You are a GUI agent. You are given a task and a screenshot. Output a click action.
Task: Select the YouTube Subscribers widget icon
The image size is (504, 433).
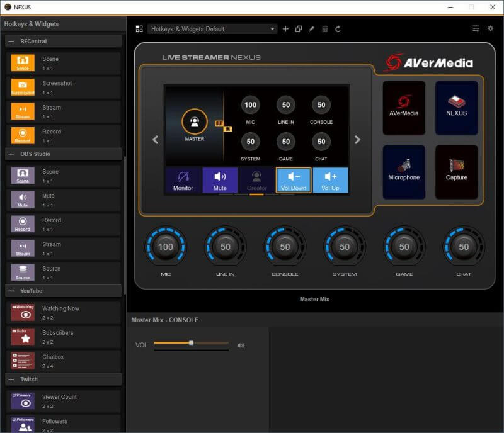pyautogui.click(x=23, y=337)
